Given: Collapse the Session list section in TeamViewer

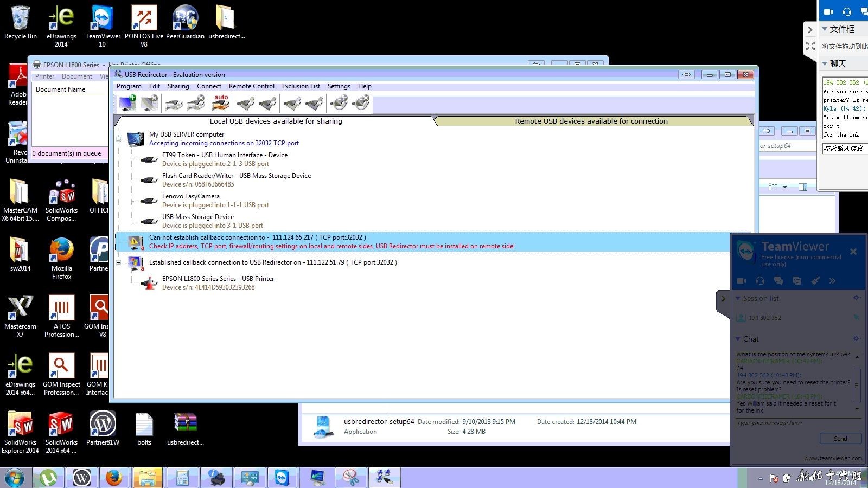Looking at the screenshot, I should [x=738, y=298].
